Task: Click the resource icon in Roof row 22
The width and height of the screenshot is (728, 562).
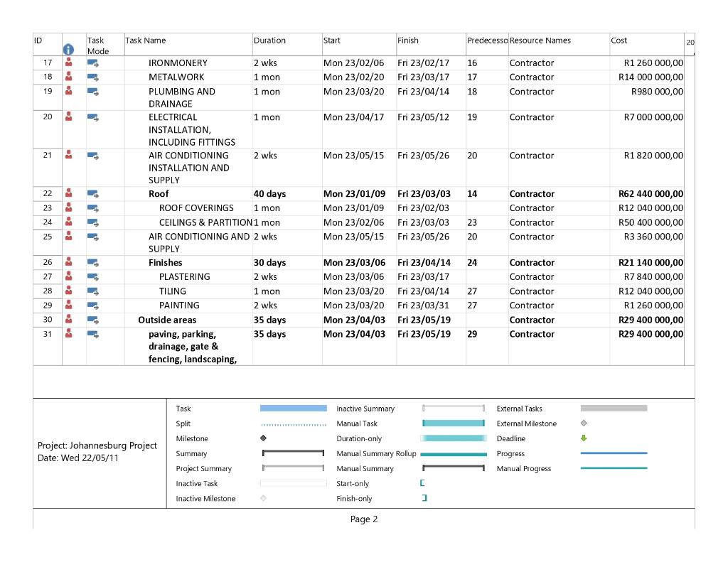Action: tap(69, 193)
